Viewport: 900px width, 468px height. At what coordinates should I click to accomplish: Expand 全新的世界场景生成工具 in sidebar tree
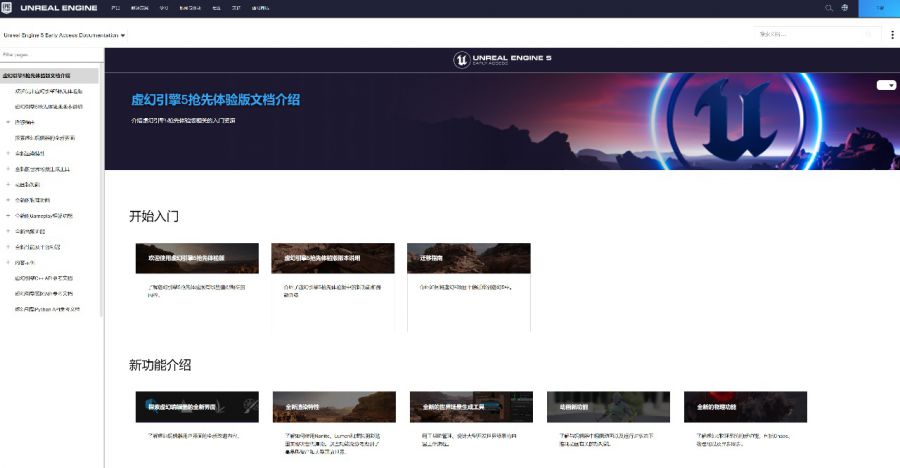(x=8, y=169)
